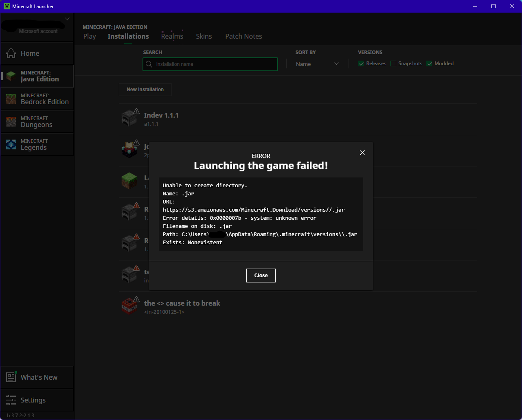Click the furnace icon of Indev 1.1.1
The image size is (522, 420).
click(x=129, y=118)
